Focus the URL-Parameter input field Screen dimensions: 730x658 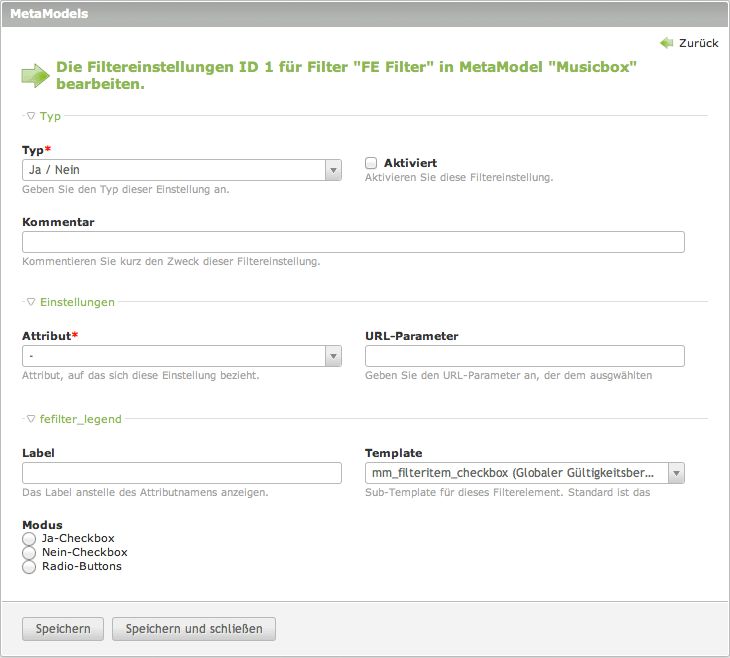pos(524,357)
